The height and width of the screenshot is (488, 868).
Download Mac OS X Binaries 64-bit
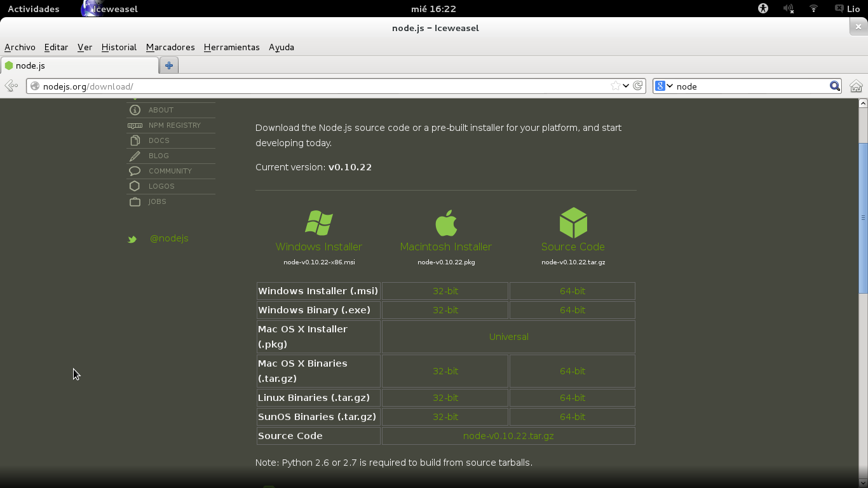tap(573, 371)
